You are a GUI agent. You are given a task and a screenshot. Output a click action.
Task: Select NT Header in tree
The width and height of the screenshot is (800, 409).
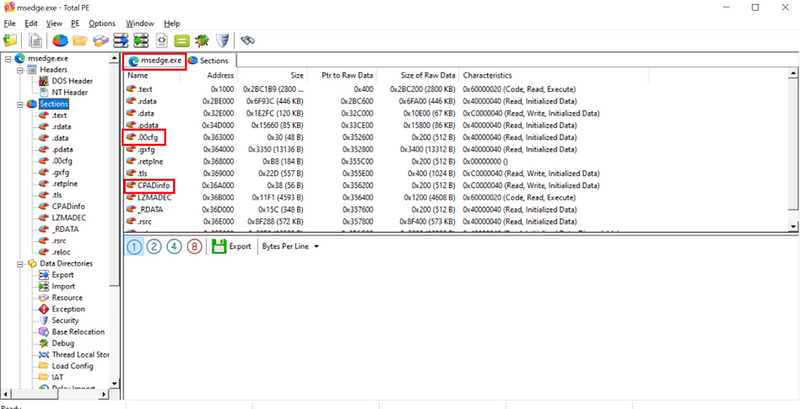pos(69,92)
